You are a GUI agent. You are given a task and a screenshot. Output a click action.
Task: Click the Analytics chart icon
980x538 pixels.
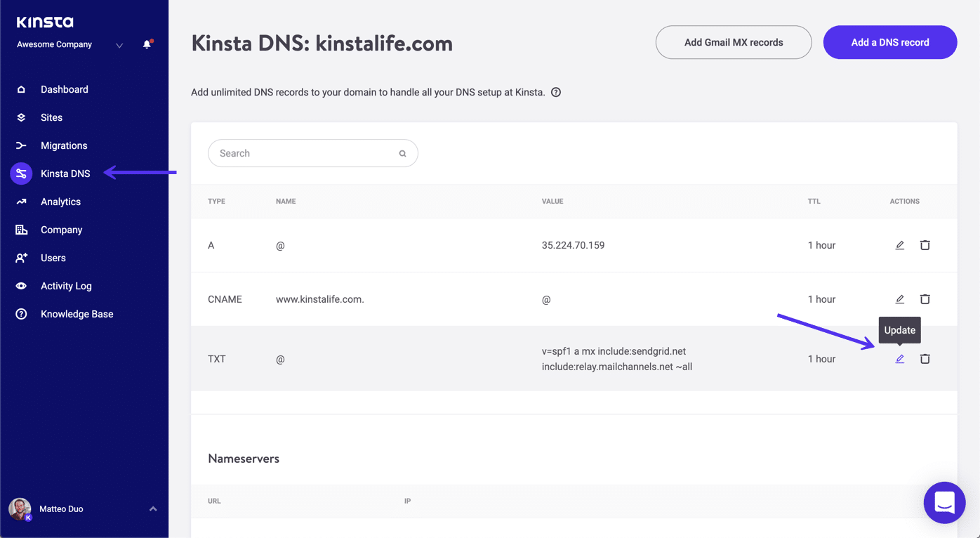[21, 202]
